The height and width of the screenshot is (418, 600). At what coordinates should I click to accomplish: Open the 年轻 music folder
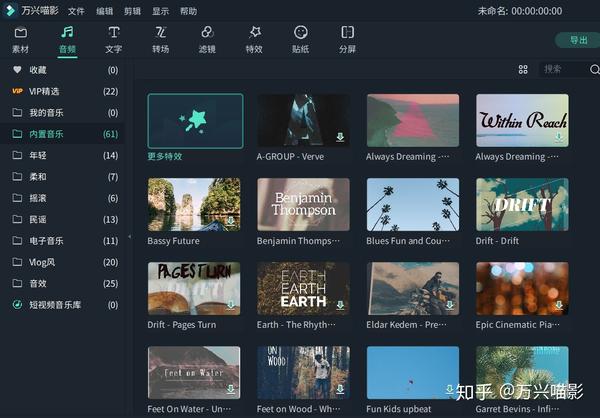[62, 155]
